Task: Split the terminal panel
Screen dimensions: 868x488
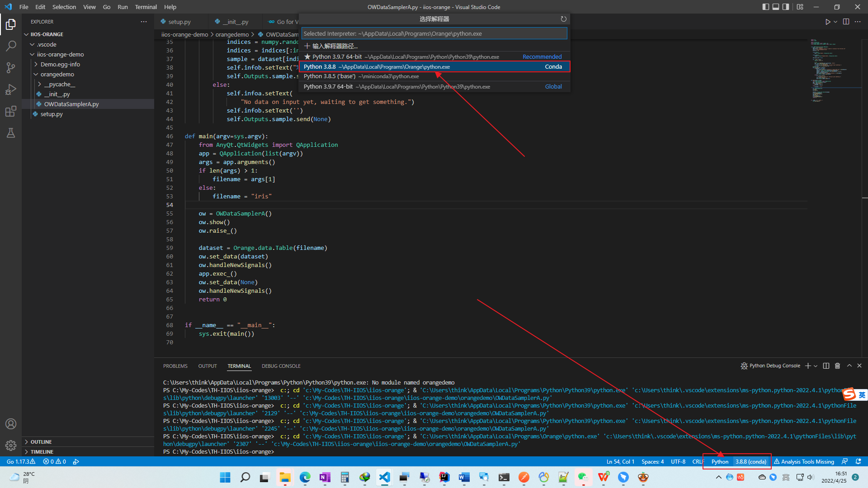Action: point(826,366)
